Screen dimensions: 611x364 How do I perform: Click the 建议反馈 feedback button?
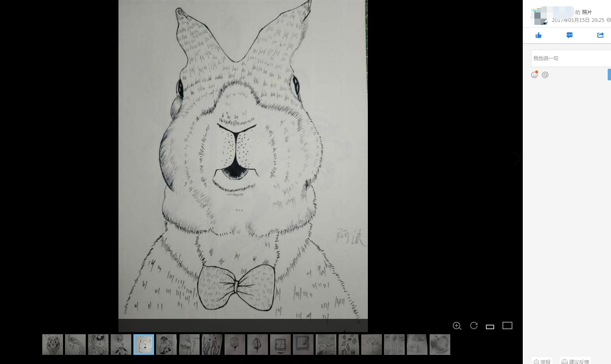[x=575, y=361]
